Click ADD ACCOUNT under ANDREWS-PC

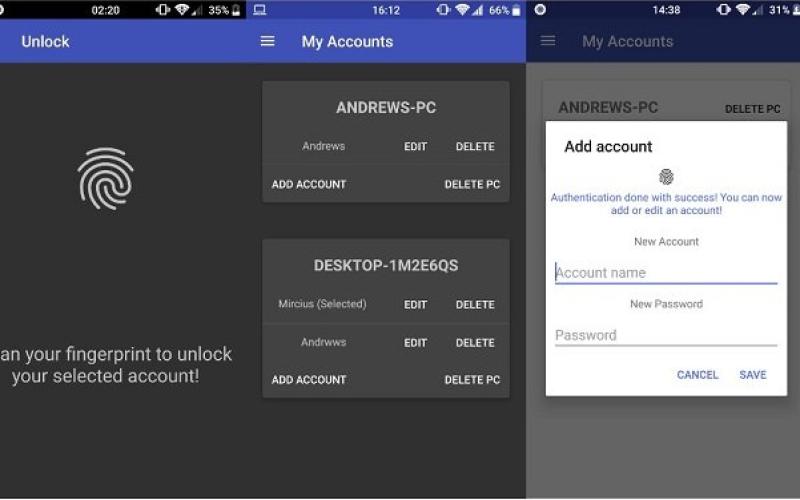point(309,184)
